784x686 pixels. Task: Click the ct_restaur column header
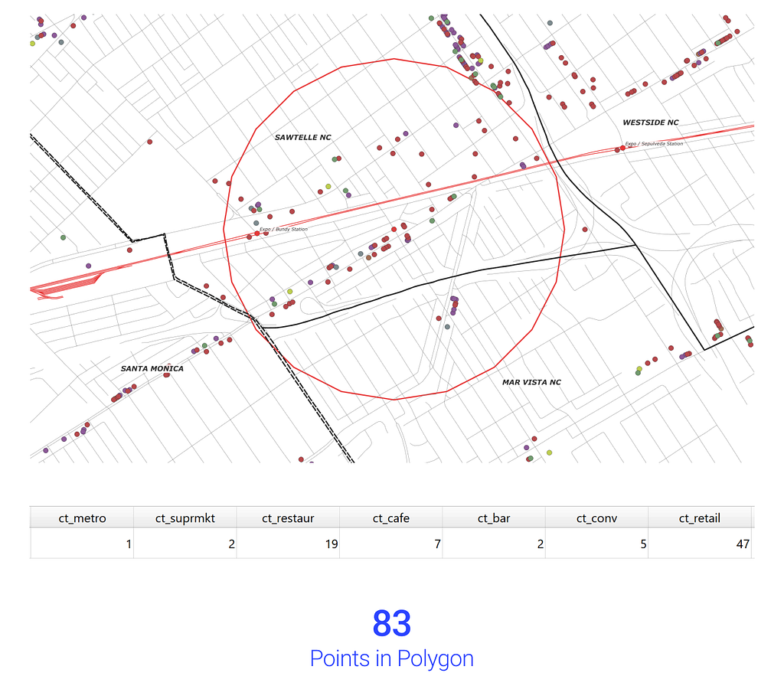pyautogui.click(x=288, y=518)
